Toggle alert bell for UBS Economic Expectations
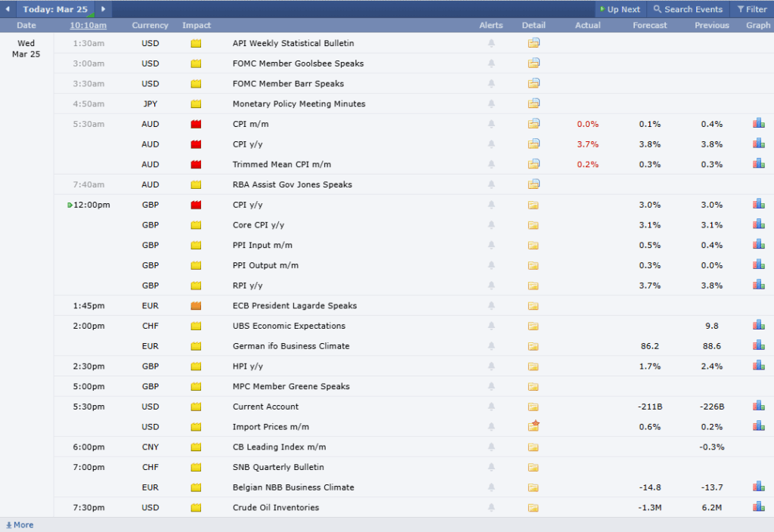Screen dimensions: 774x532 click(x=491, y=326)
